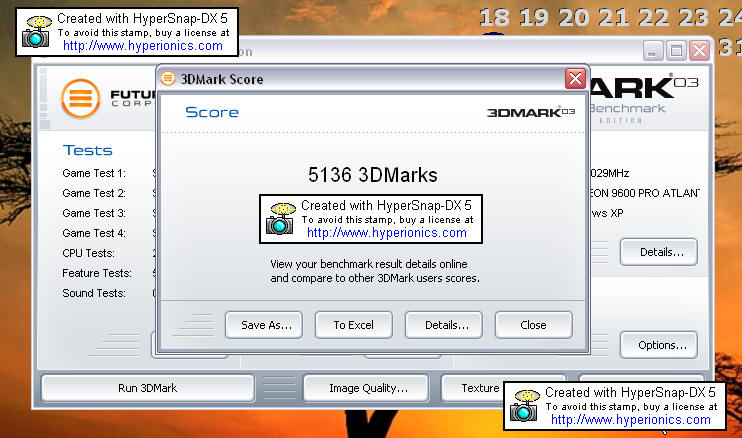Click the Close button in score dialog

coord(533,325)
